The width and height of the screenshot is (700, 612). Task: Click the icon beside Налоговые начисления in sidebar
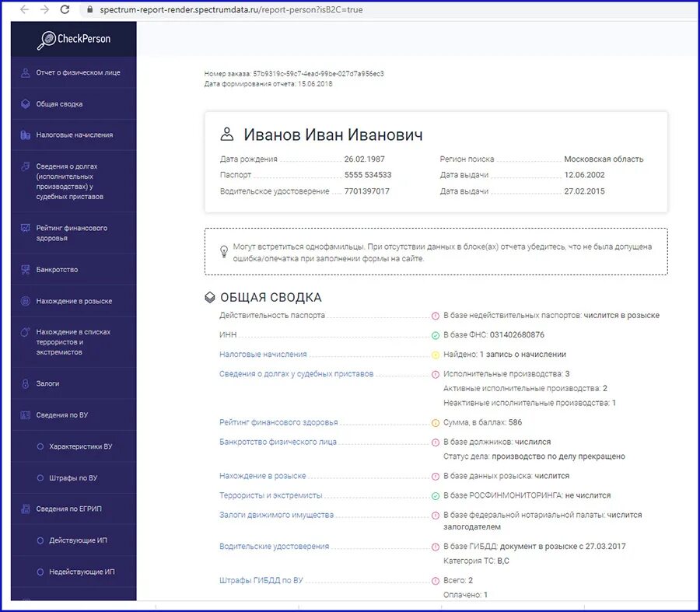(x=26, y=135)
